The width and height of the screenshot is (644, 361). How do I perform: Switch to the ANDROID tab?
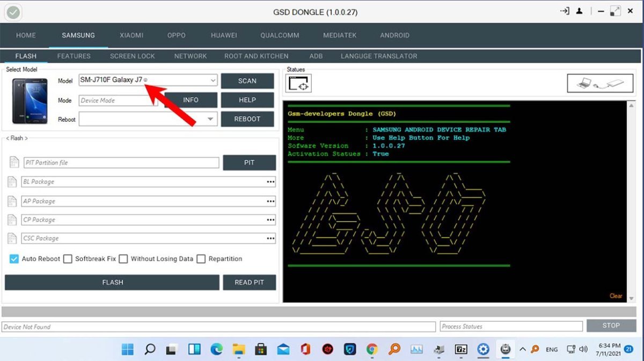click(394, 35)
